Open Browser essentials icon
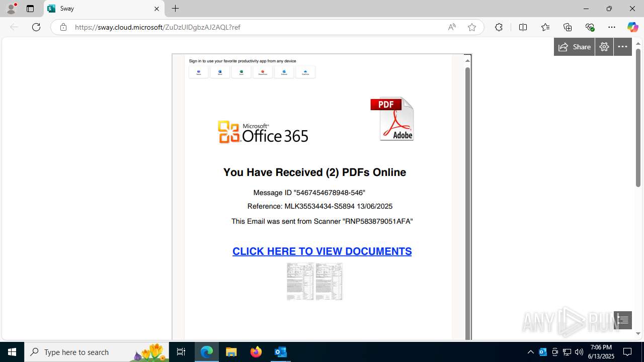The height and width of the screenshot is (362, 644). click(590, 27)
